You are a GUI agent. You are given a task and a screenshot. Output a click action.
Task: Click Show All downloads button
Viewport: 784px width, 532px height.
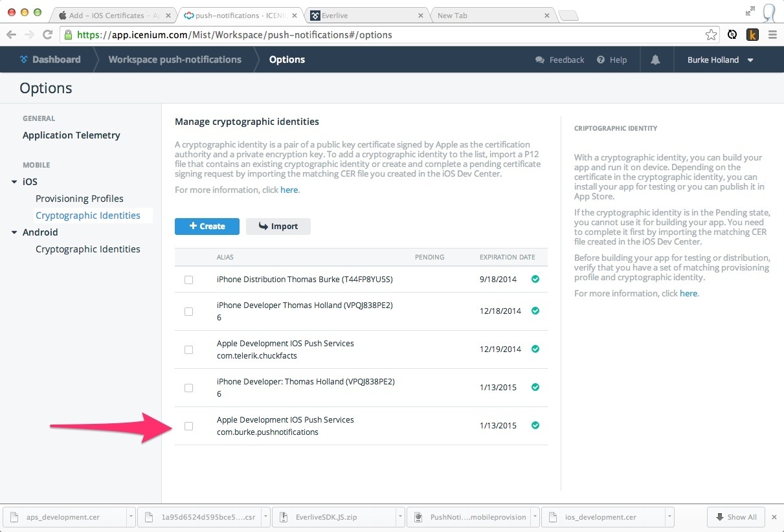tap(736, 517)
